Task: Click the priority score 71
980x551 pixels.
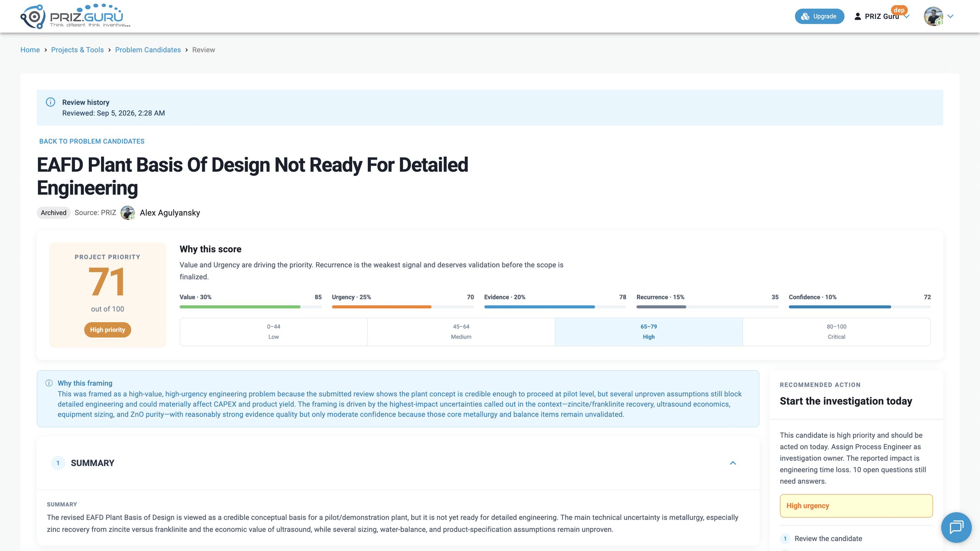Action: (107, 282)
